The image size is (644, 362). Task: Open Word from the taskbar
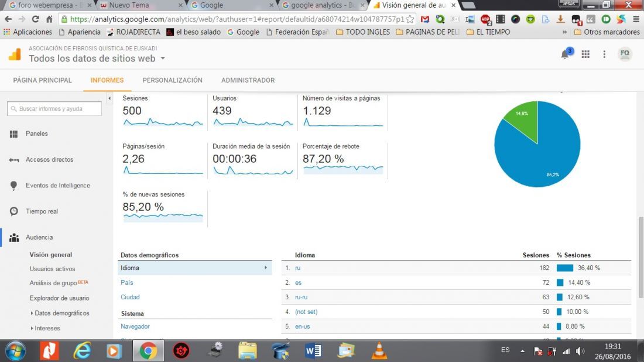click(313, 351)
